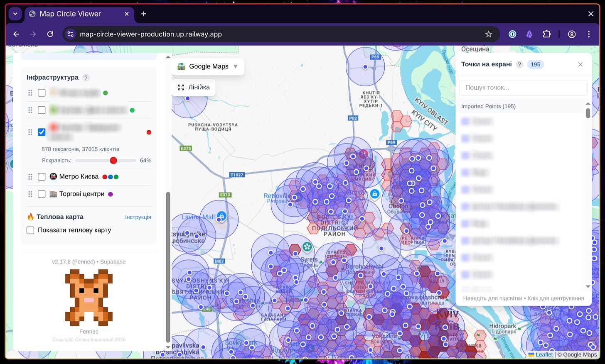Open a new browser tab
The width and height of the screenshot is (605, 364).
point(144,14)
